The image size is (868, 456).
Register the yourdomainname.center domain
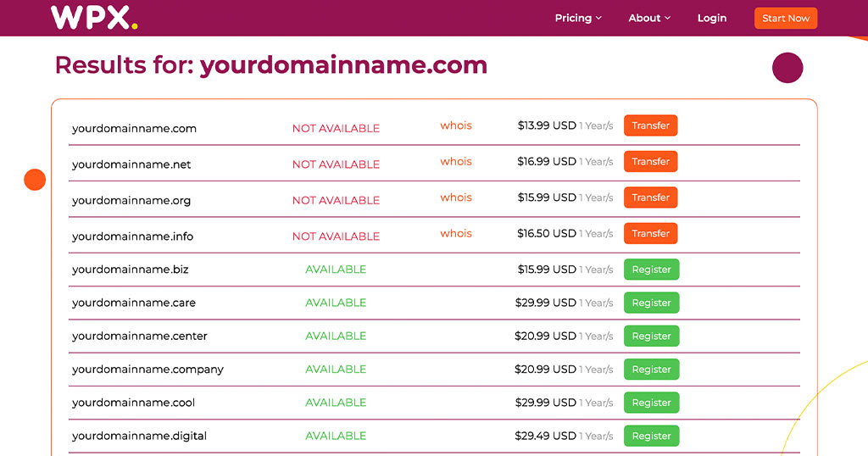651,336
